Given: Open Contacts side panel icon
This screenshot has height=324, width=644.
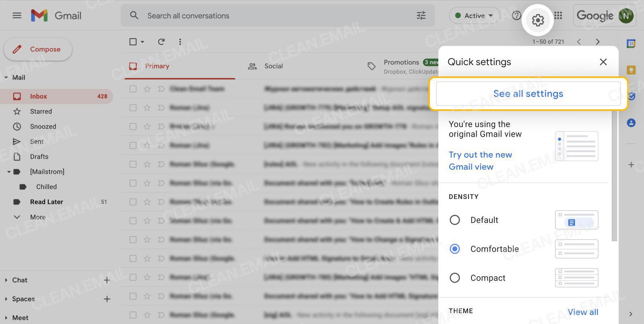Looking at the screenshot, I should pyautogui.click(x=631, y=123).
